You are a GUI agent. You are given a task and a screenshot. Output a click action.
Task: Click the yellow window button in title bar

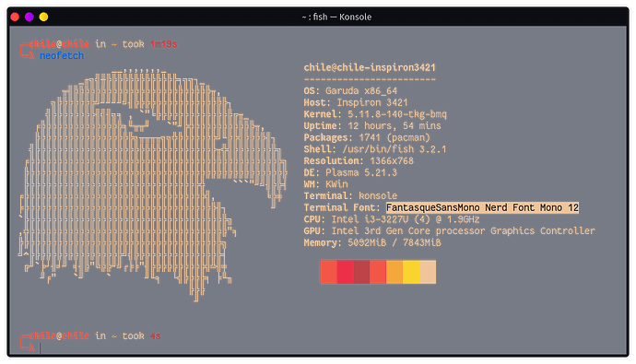point(44,17)
